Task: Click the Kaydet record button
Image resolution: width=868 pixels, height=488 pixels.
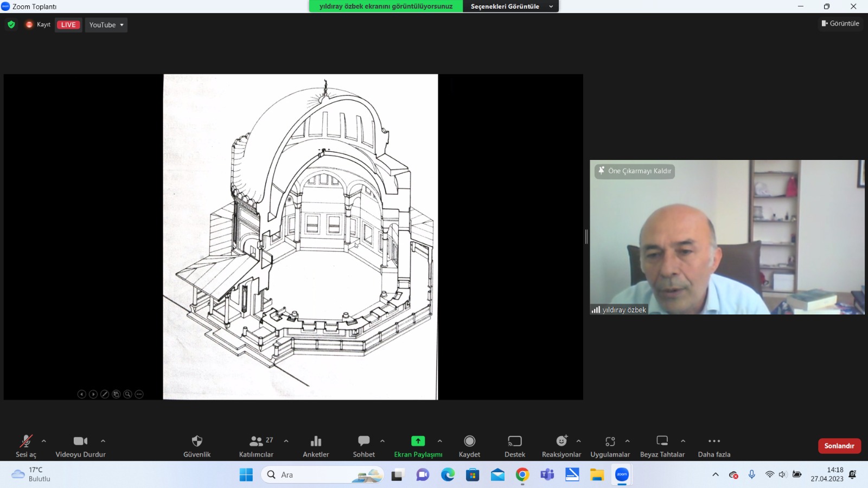Action: [470, 446]
